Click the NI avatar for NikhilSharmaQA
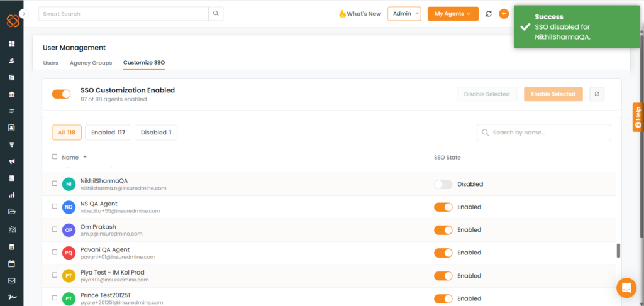The width and height of the screenshot is (644, 306). (69, 185)
